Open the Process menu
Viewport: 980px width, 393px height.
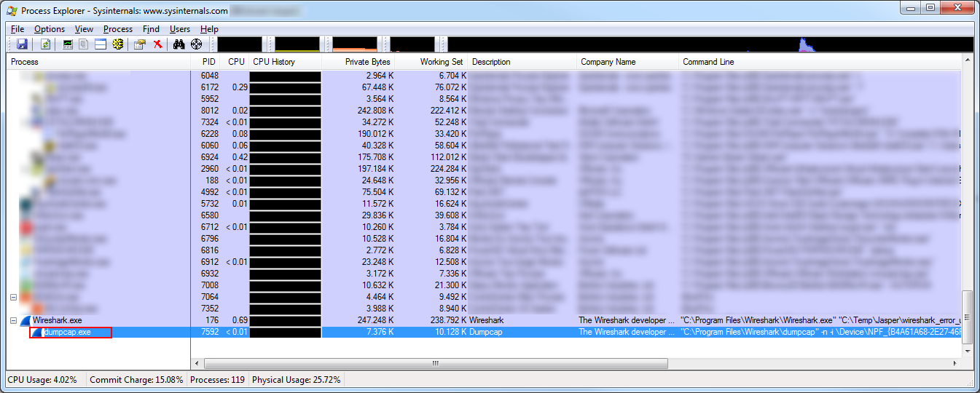(118, 29)
